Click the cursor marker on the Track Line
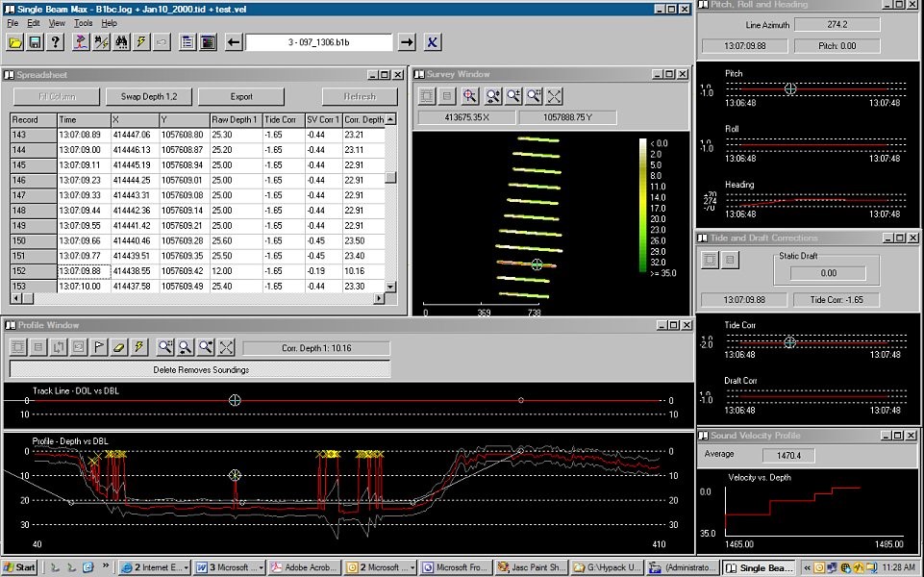The width and height of the screenshot is (924, 577). click(235, 400)
